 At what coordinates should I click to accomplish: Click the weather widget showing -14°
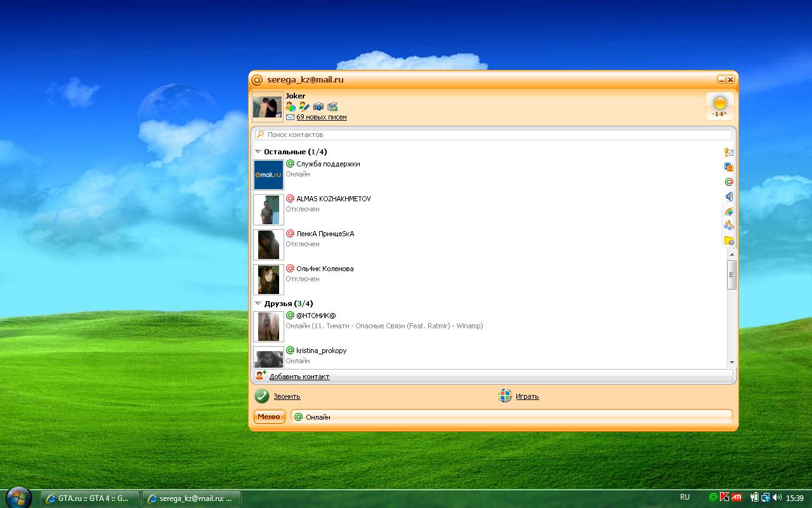click(719, 105)
